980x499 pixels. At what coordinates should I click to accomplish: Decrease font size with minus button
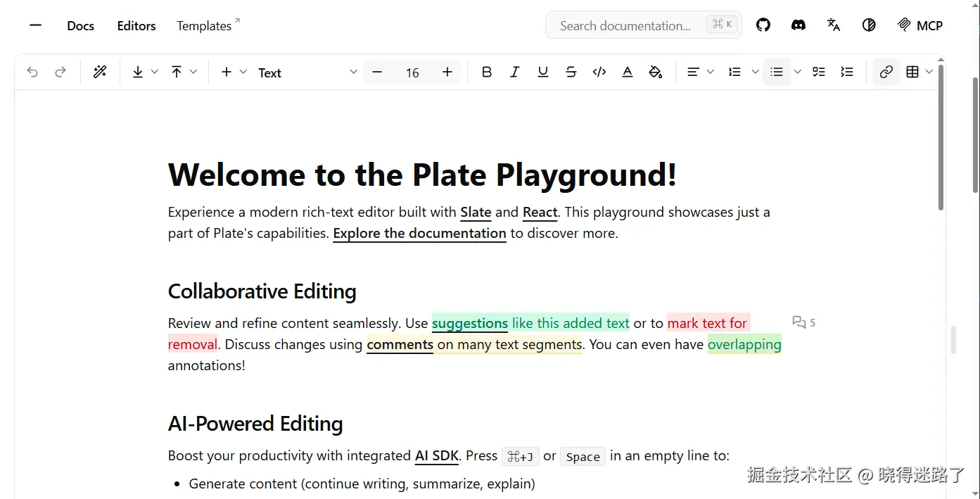(x=377, y=72)
